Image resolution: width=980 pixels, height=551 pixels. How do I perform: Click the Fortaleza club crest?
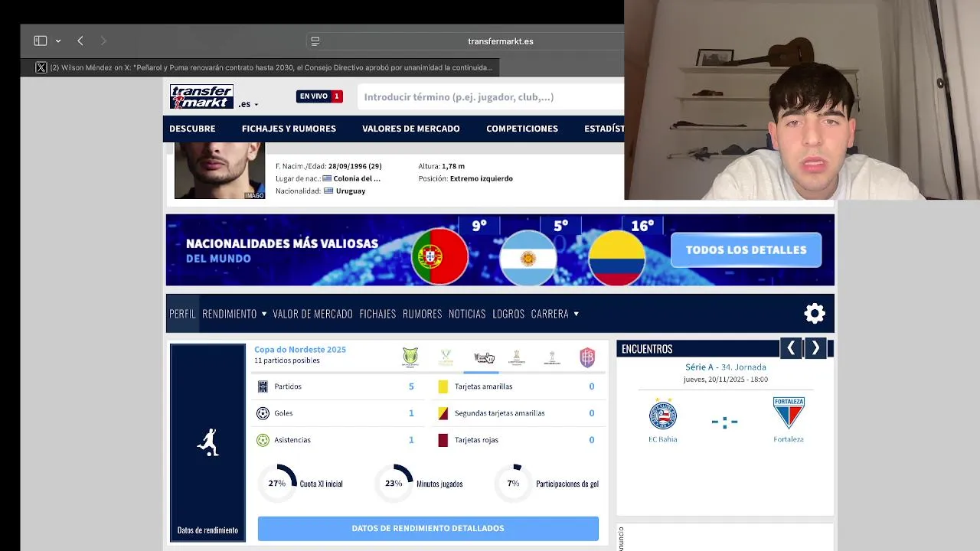tap(789, 413)
